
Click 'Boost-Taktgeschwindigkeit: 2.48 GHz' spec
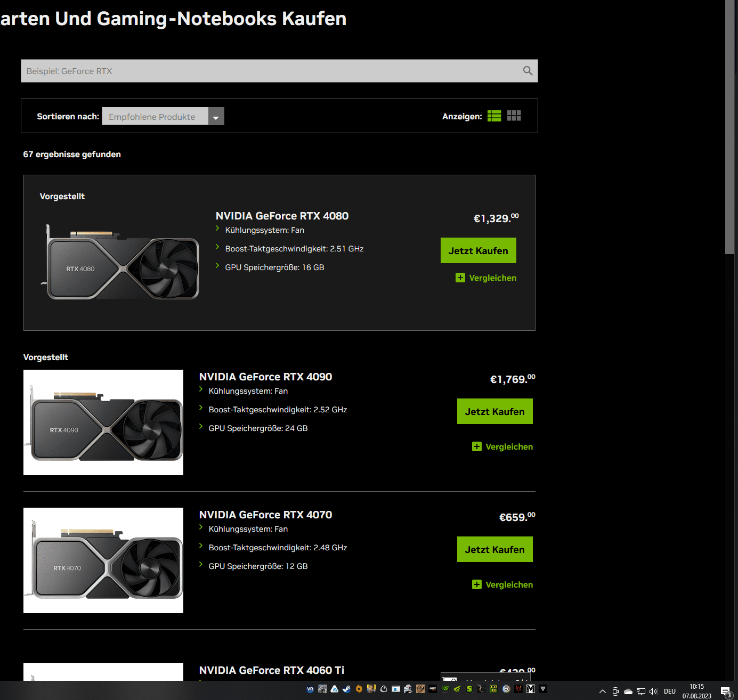(278, 548)
